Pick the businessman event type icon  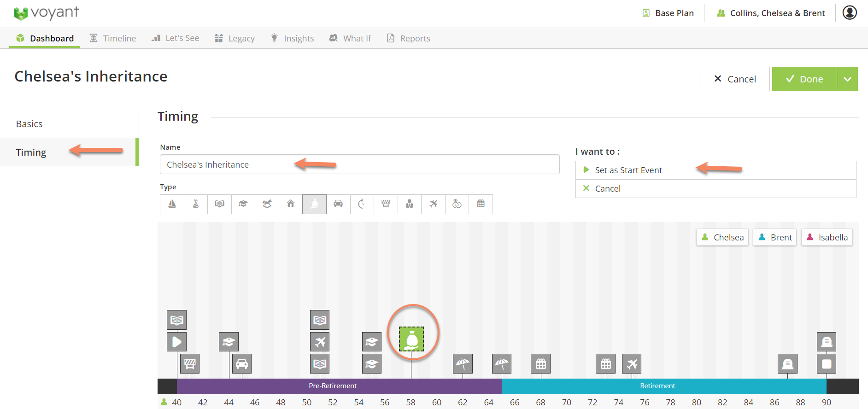[x=410, y=204]
